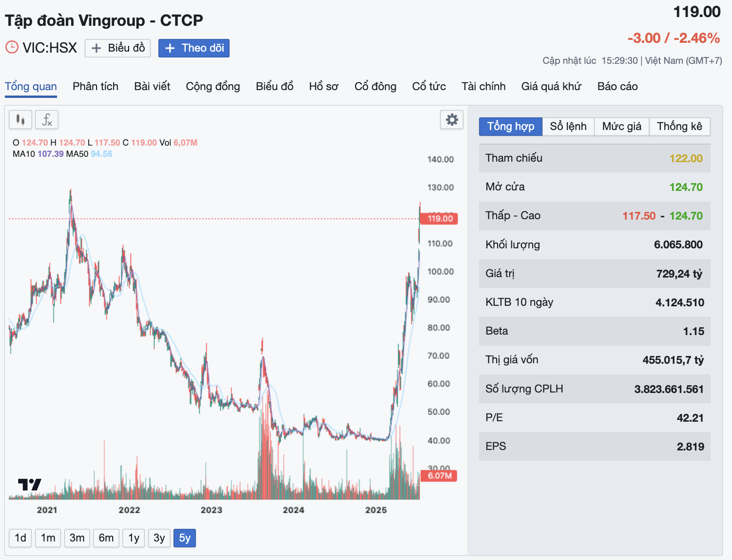Click the 6.07M volume label on axis
The height and width of the screenshot is (560, 732).
(439, 476)
